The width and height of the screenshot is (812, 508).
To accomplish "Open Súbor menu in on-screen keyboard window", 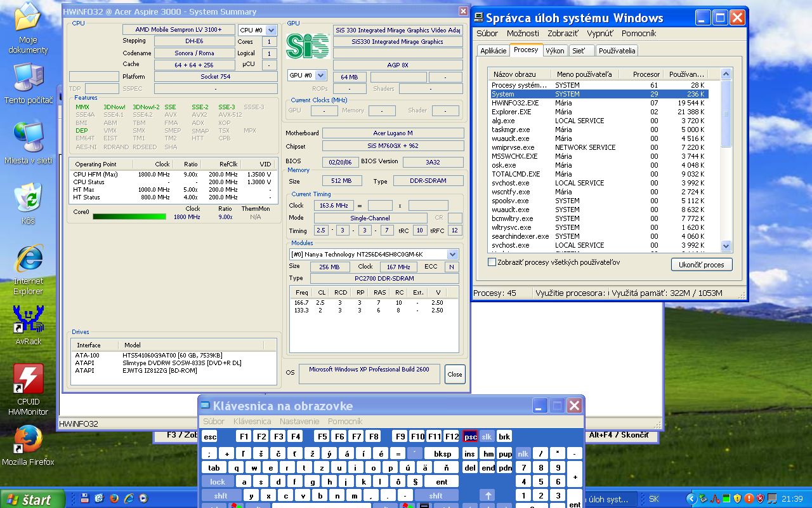I will (214, 421).
